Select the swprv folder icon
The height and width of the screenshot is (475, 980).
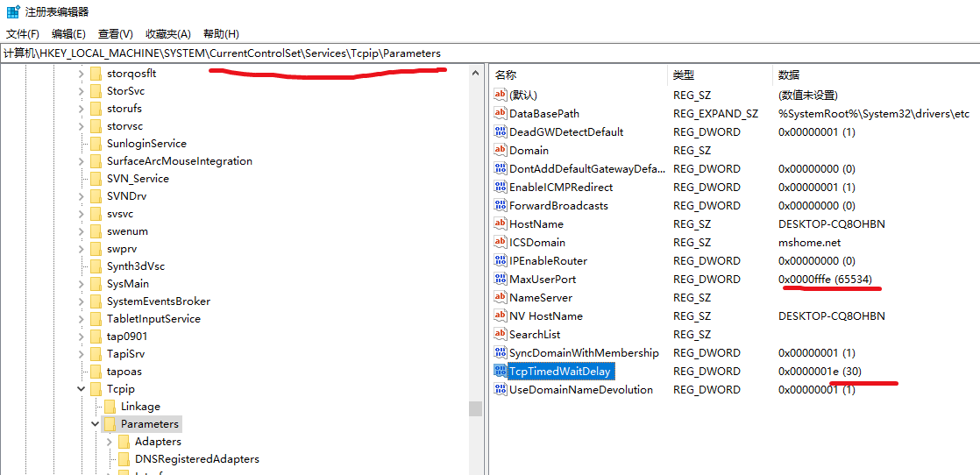(x=96, y=249)
